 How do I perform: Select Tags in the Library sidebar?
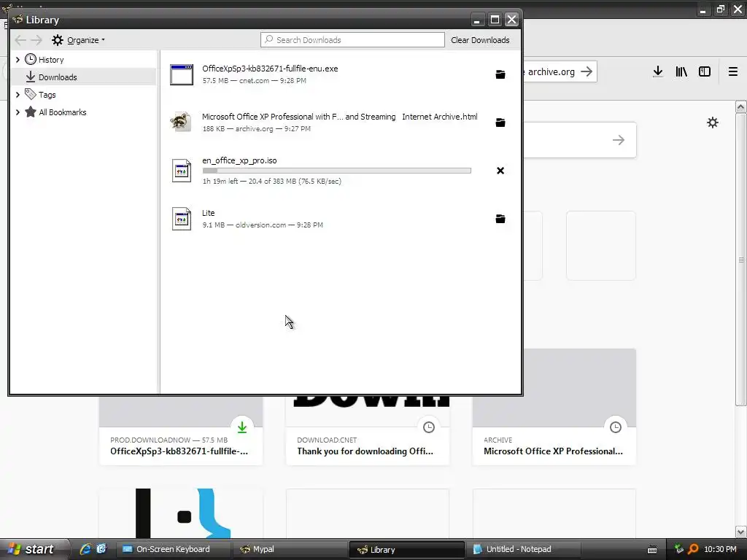pyautogui.click(x=47, y=95)
